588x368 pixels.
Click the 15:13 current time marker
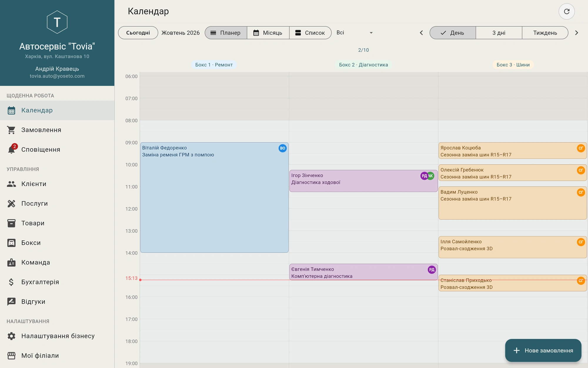click(x=131, y=278)
